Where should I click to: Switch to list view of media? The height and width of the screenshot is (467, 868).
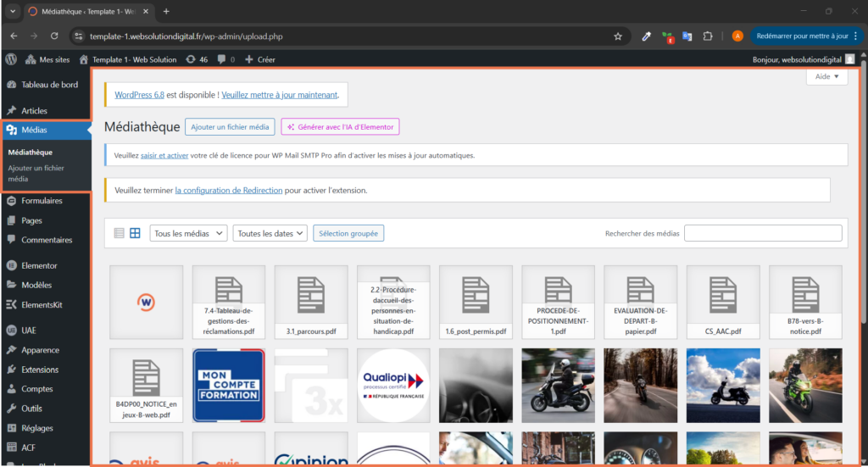[119, 233]
